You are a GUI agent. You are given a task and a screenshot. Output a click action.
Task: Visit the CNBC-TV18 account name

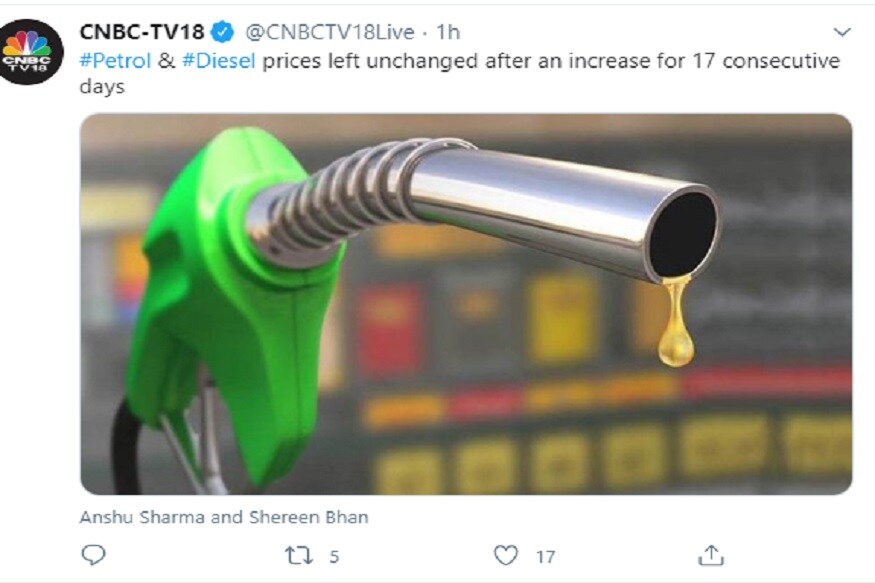(x=142, y=32)
